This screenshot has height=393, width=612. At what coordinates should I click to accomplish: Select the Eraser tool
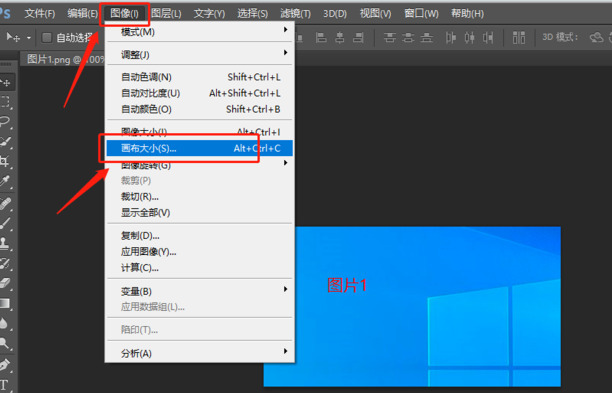click(5, 283)
